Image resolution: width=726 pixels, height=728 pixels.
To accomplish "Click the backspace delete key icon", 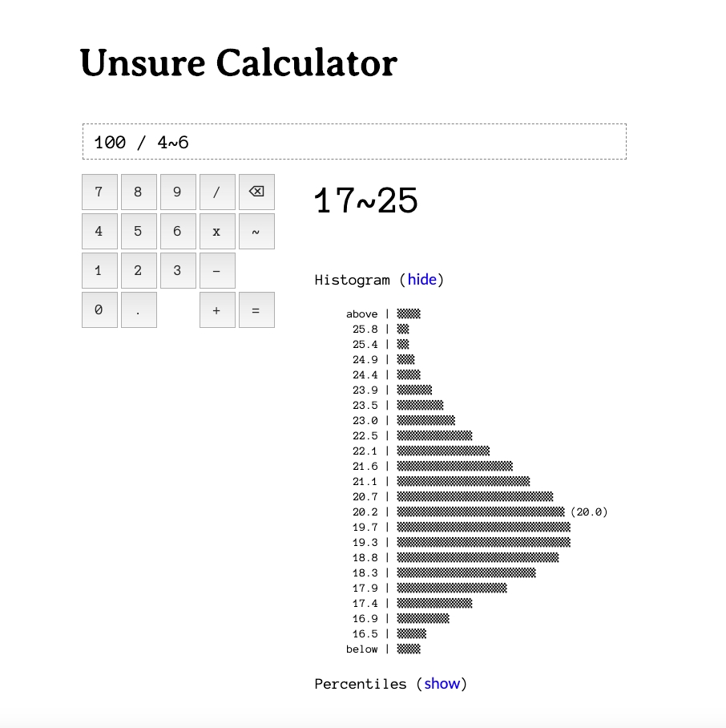I will 256,192.
